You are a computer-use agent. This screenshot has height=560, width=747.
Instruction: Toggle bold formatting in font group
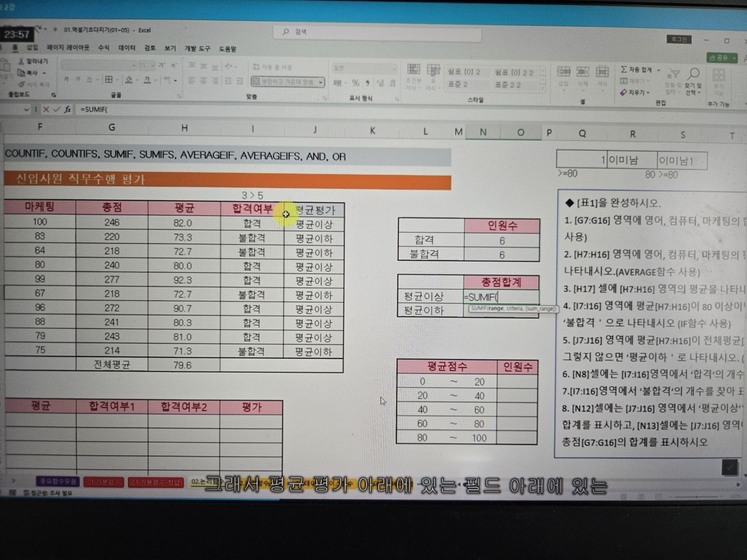pyautogui.click(x=66, y=79)
